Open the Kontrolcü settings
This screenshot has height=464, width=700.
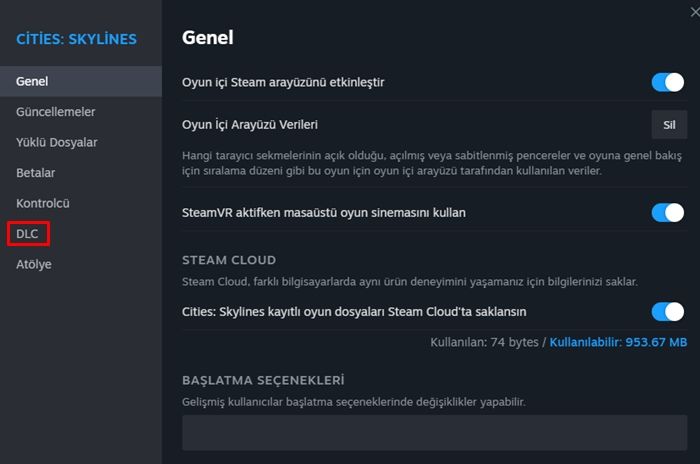point(43,203)
